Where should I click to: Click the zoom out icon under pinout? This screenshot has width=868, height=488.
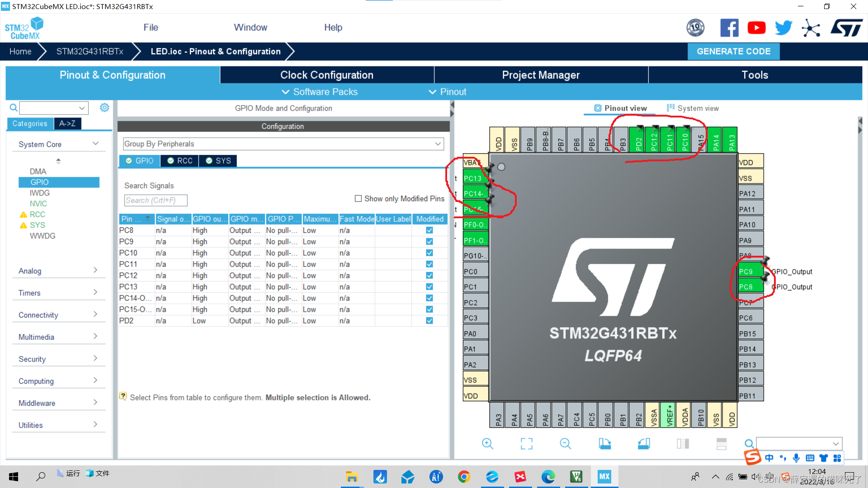[565, 444]
